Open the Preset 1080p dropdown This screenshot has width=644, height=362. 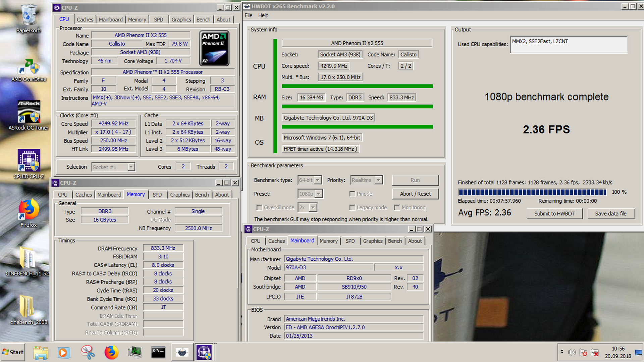coord(310,194)
